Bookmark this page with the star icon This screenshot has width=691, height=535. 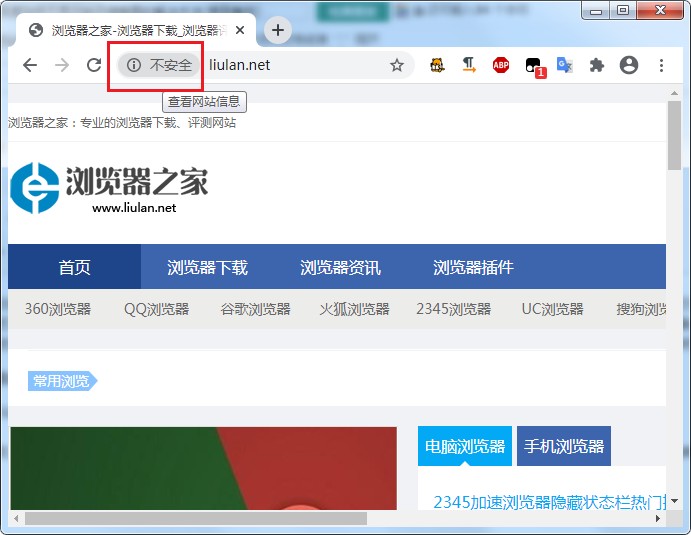point(397,65)
